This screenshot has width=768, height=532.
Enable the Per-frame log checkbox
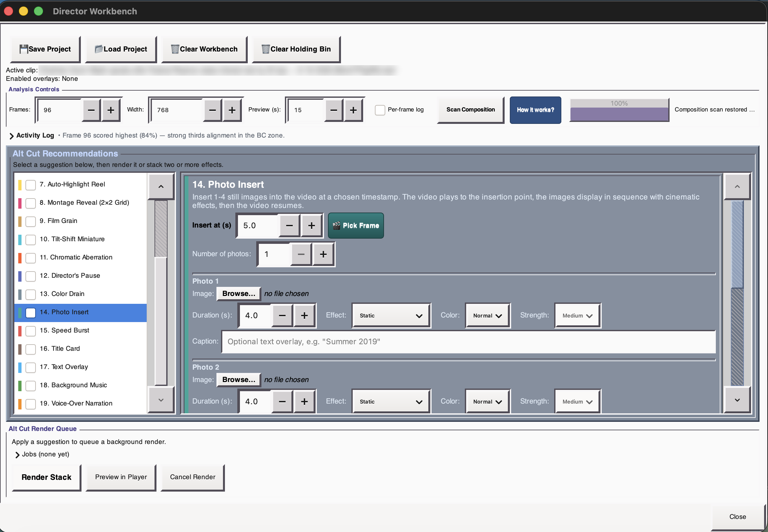pyautogui.click(x=380, y=110)
